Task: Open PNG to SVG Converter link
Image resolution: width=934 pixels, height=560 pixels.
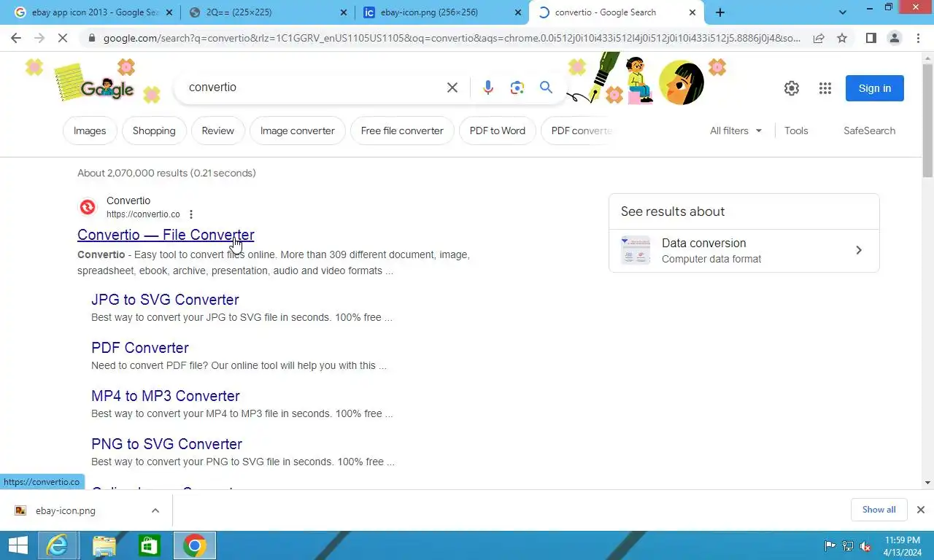Action: (x=166, y=444)
